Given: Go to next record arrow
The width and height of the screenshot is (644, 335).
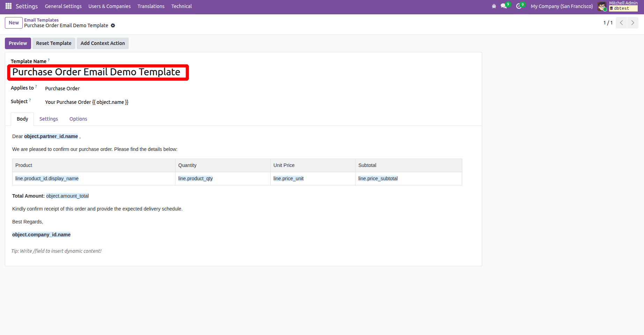Looking at the screenshot, I should pos(632,23).
